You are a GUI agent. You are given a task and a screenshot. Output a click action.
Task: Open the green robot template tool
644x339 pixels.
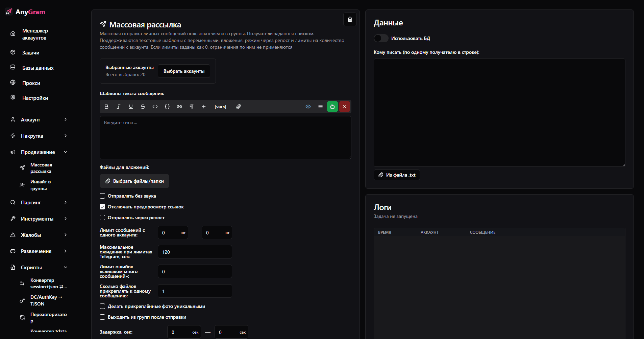(332, 107)
